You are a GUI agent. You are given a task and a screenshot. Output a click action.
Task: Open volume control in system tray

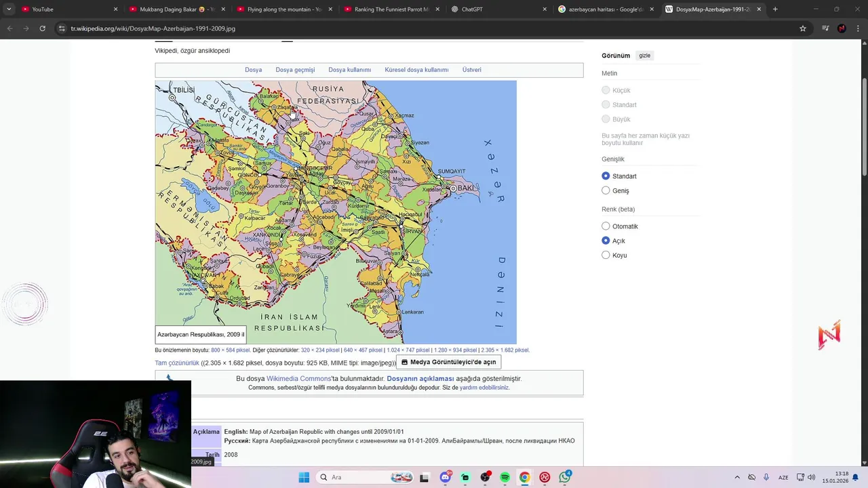pos(811,477)
